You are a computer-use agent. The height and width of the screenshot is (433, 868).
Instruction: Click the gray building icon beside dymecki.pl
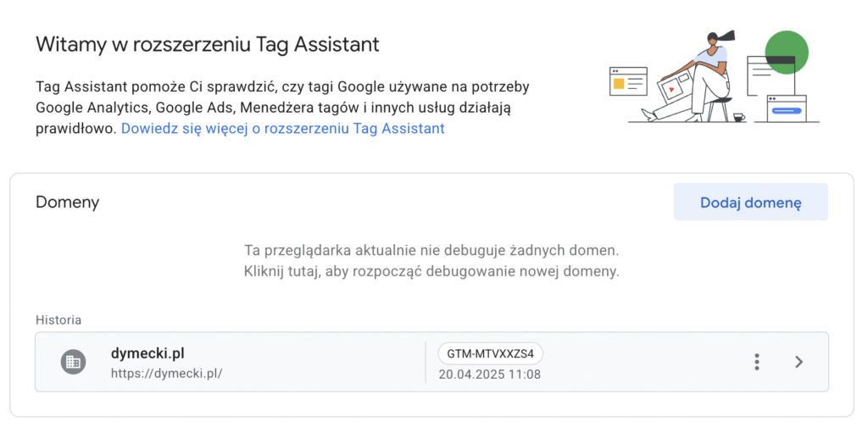73,362
